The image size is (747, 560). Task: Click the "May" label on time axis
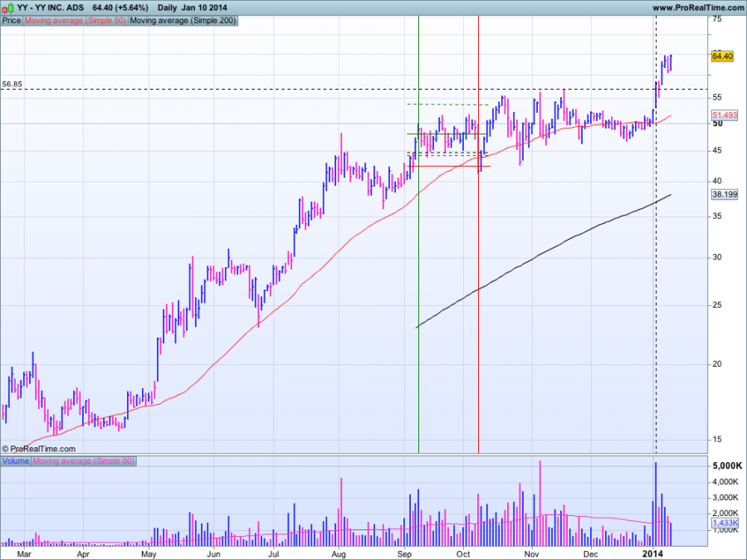click(149, 554)
